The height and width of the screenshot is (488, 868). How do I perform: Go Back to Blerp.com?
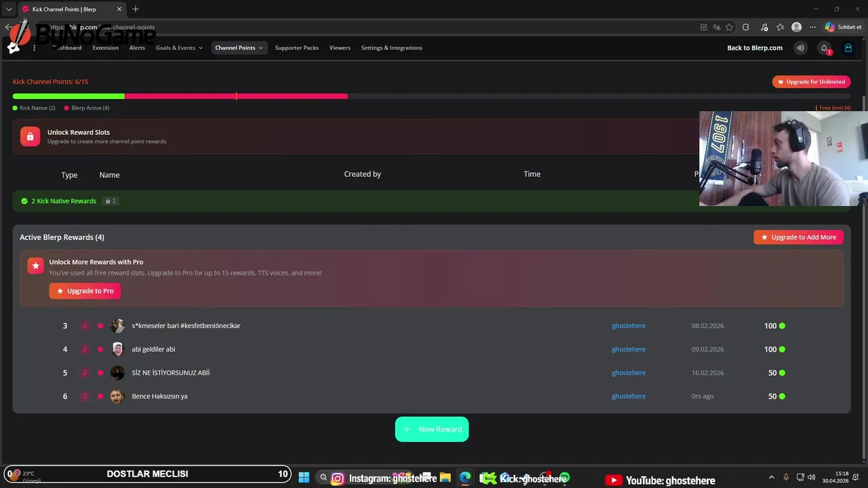[x=755, y=48]
